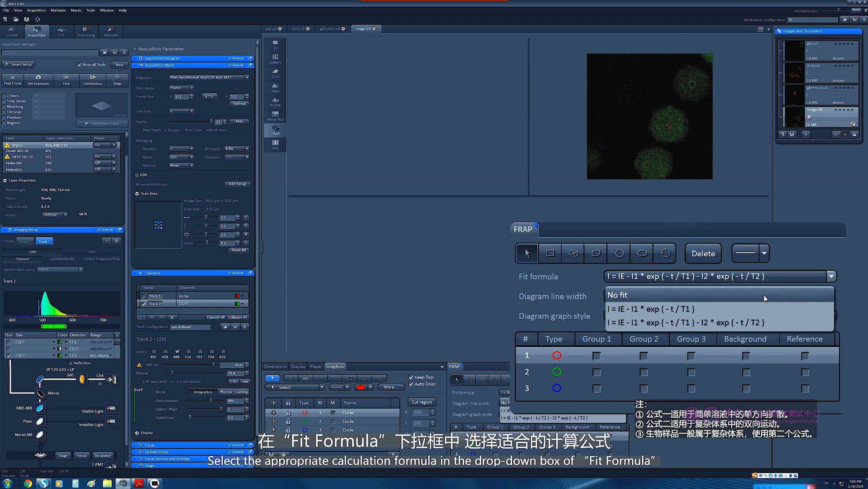The image size is (868, 489).
Task: Open the Fit formula dropdown arrow
Action: coord(831,276)
